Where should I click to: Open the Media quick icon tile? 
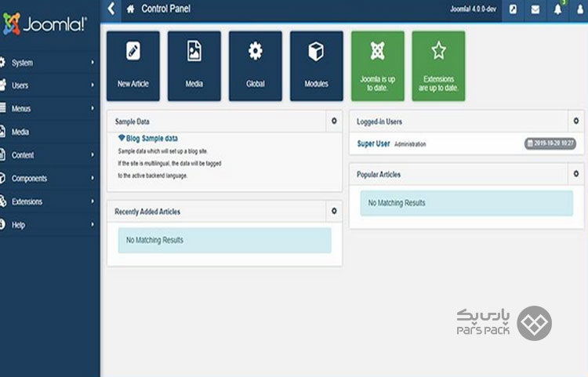coord(194,66)
